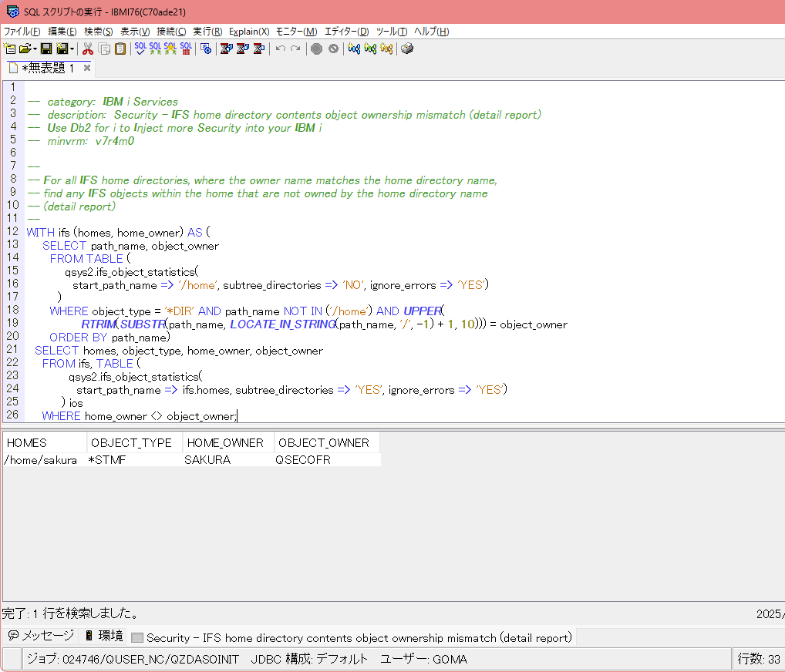Click the first Visual Explain icon
This screenshot has width=785, height=672.
(354, 49)
